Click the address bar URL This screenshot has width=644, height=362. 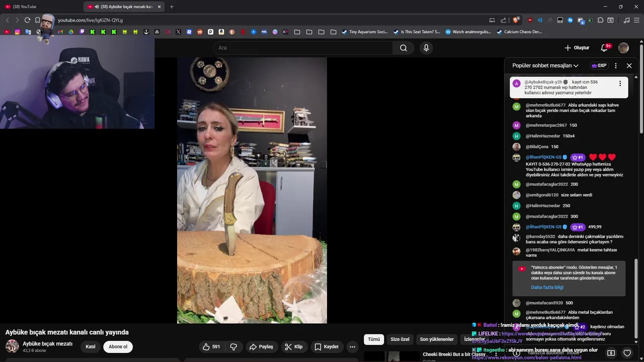coord(90,20)
